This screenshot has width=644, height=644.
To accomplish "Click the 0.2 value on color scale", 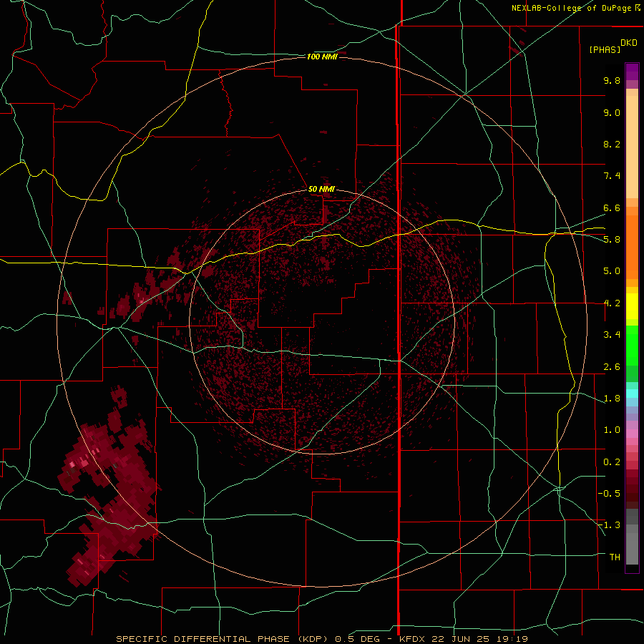I will 612,462.
